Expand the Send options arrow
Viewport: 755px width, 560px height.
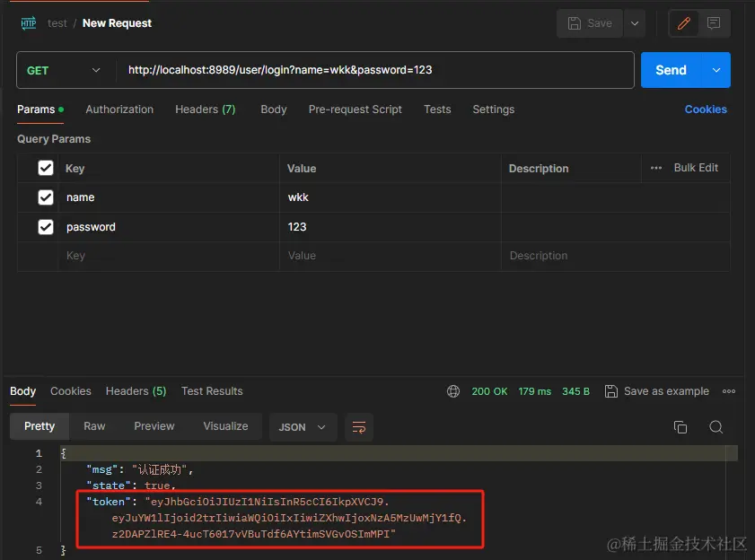tap(716, 70)
